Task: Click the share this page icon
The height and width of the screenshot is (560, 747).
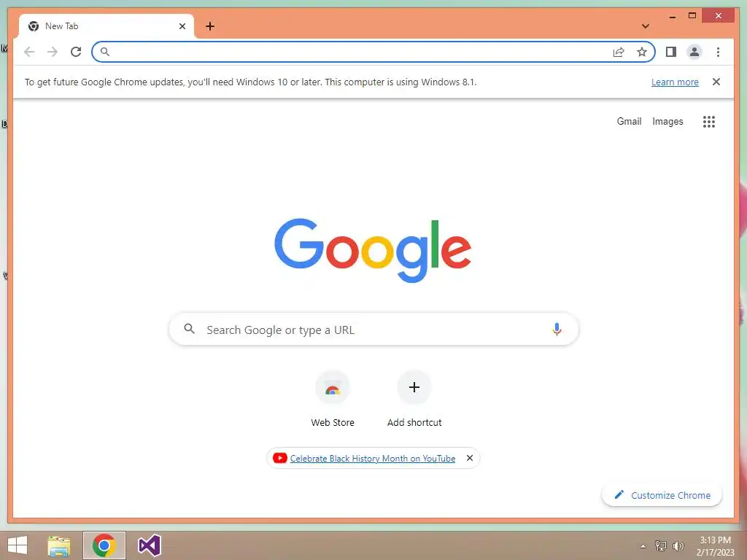Action: [619, 52]
